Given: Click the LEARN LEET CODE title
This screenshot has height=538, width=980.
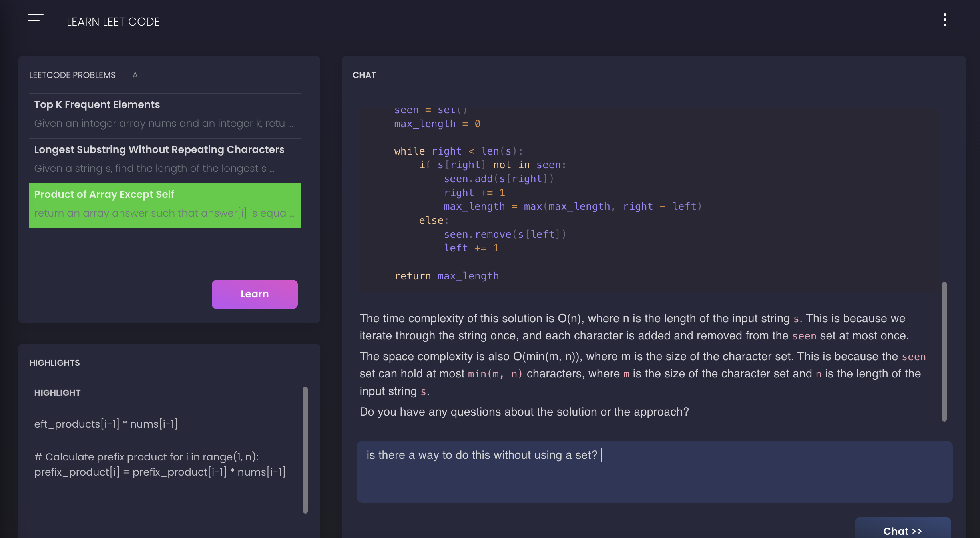Looking at the screenshot, I should pos(113,22).
